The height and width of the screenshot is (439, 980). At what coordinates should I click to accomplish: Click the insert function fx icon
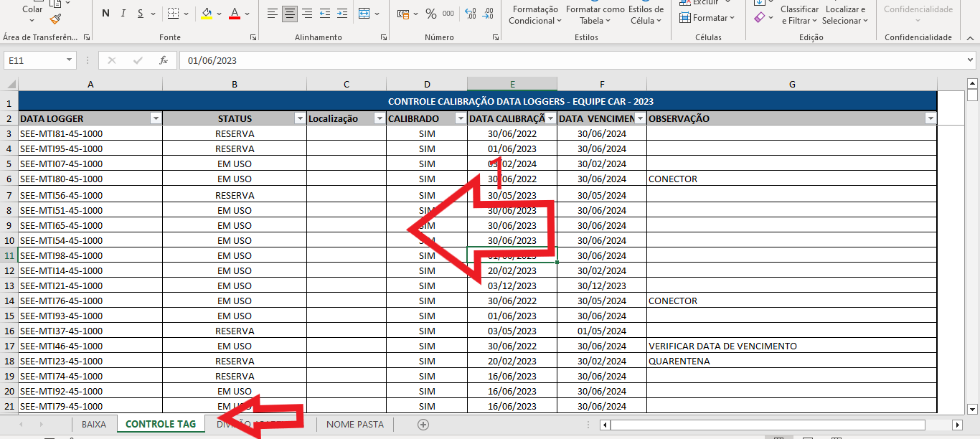164,60
